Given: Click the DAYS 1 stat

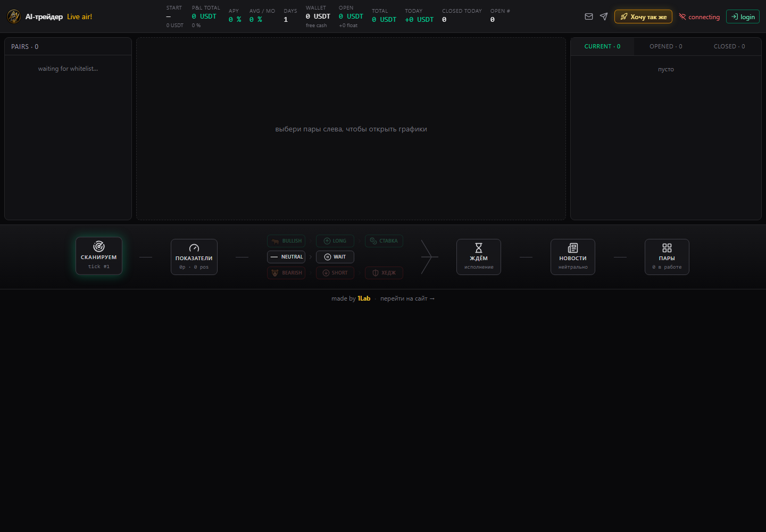Looking at the screenshot, I should pos(290,16).
